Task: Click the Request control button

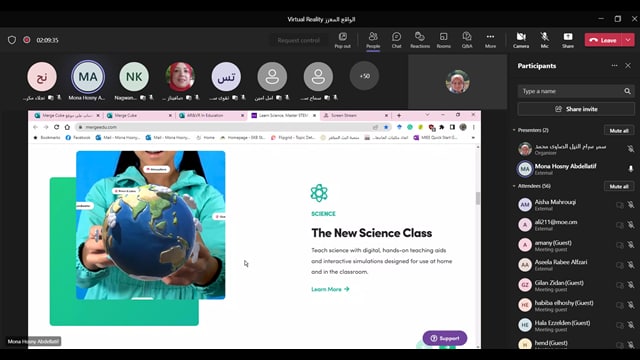Action: [x=298, y=40]
